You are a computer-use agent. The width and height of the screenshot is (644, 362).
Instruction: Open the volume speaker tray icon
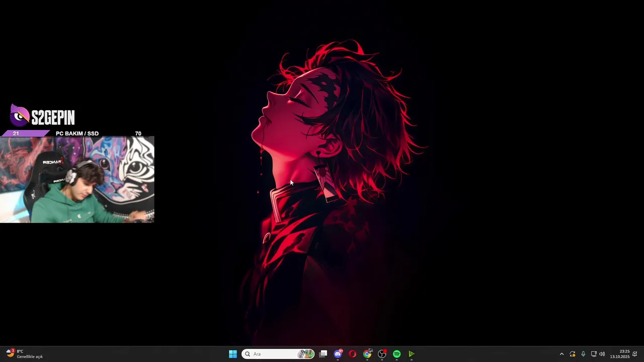click(x=602, y=354)
